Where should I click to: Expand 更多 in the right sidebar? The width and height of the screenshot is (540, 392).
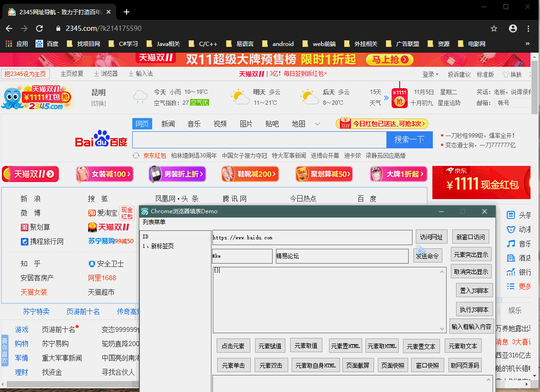(x=518, y=286)
